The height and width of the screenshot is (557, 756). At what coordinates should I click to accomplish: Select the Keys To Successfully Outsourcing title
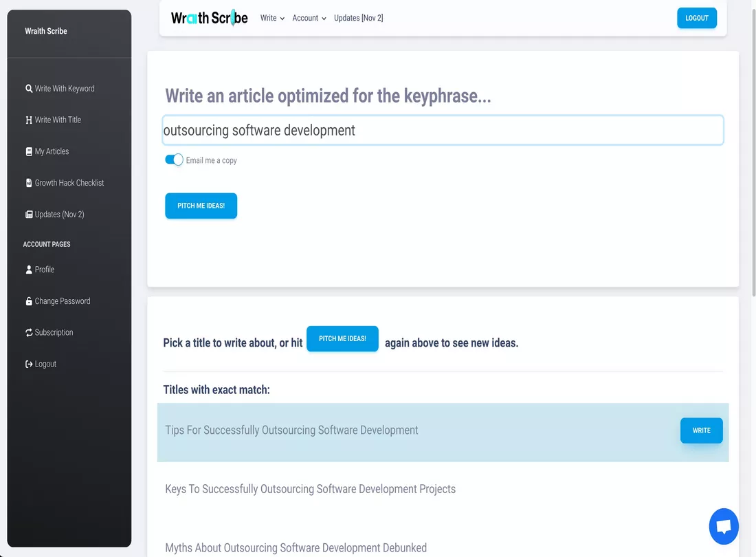[310, 489]
